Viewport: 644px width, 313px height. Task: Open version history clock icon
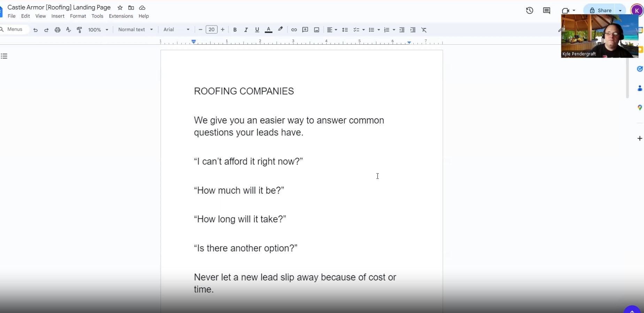530,10
